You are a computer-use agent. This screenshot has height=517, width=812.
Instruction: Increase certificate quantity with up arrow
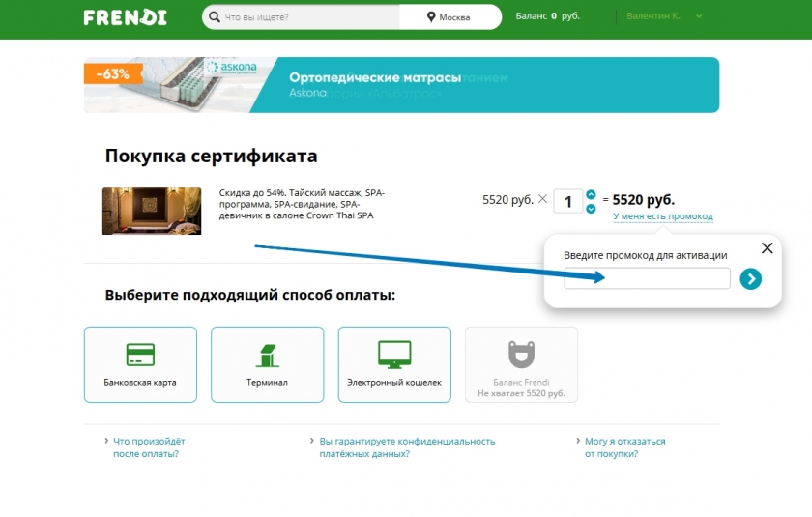tap(591, 194)
